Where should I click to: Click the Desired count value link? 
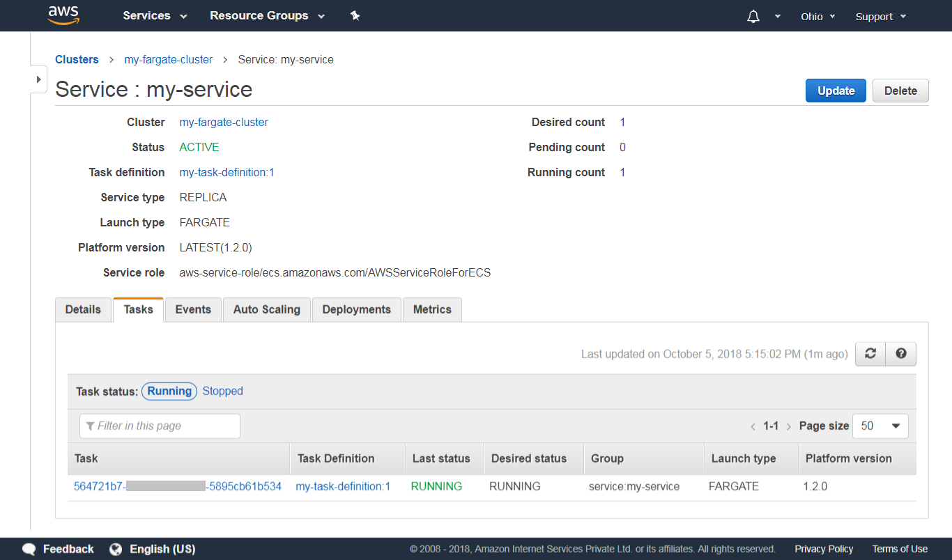[x=622, y=123]
